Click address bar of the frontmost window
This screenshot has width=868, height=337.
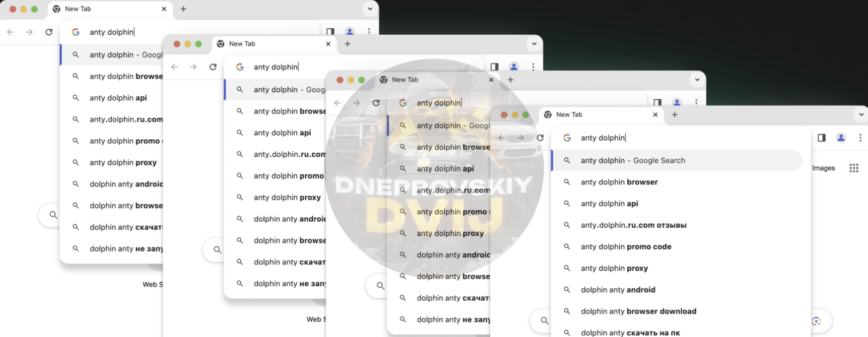coord(681,138)
